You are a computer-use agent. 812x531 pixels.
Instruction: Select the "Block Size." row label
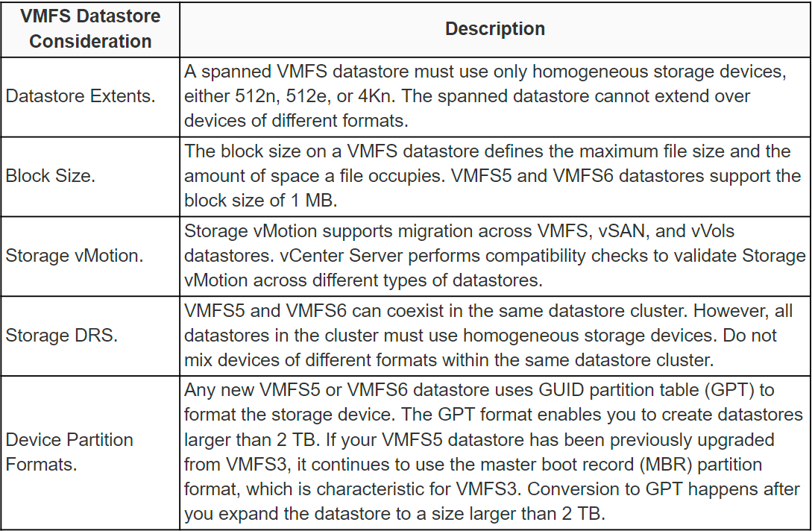tap(48, 177)
